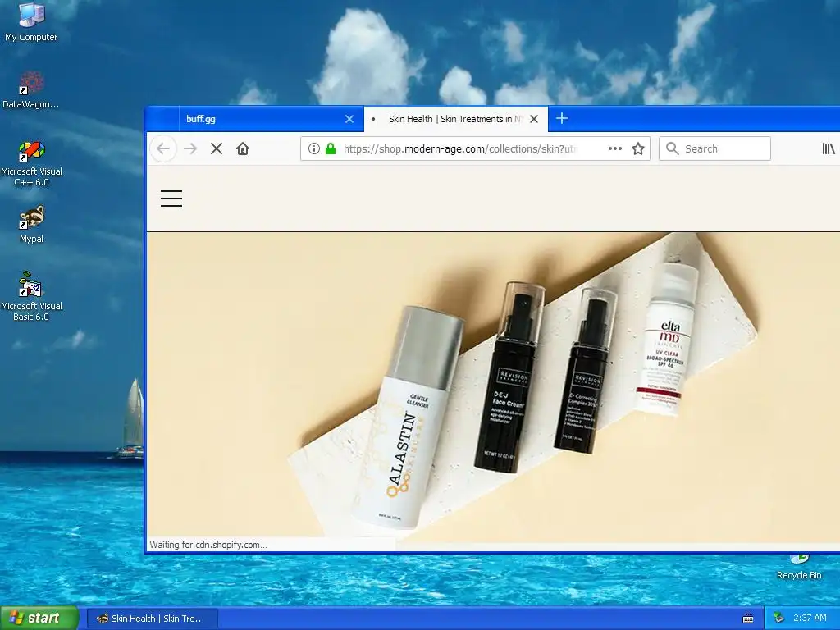Bookmark this page with star icon
The image size is (840, 630).
point(637,148)
